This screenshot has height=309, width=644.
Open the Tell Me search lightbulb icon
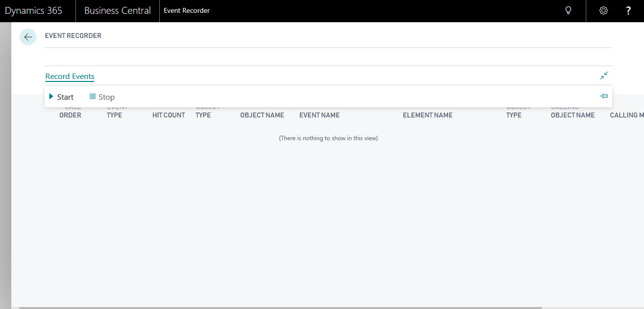[x=568, y=10]
